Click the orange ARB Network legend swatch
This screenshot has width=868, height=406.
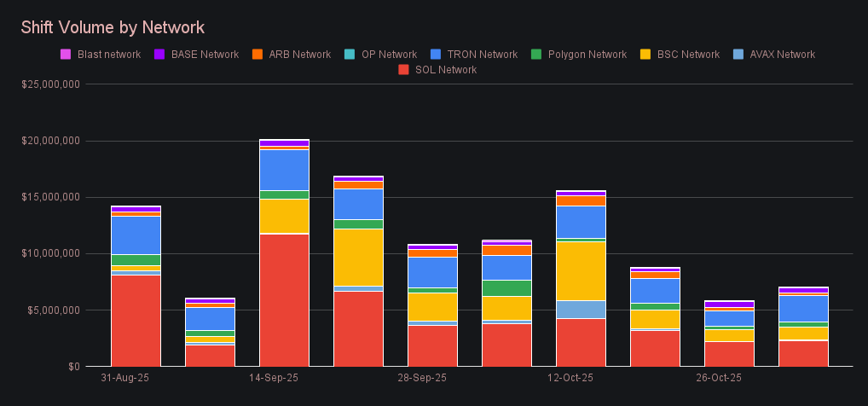click(x=257, y=55)
